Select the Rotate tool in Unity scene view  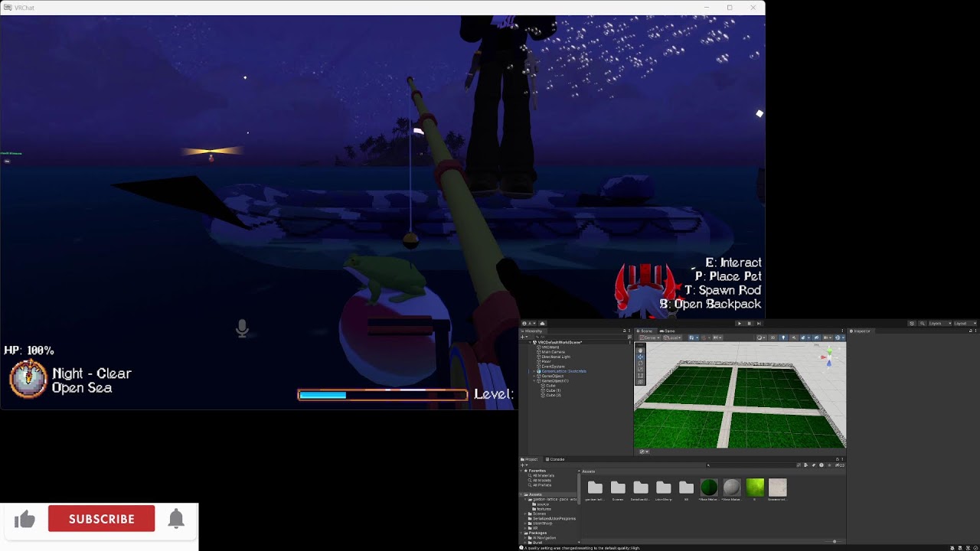(x=640, y=363)
